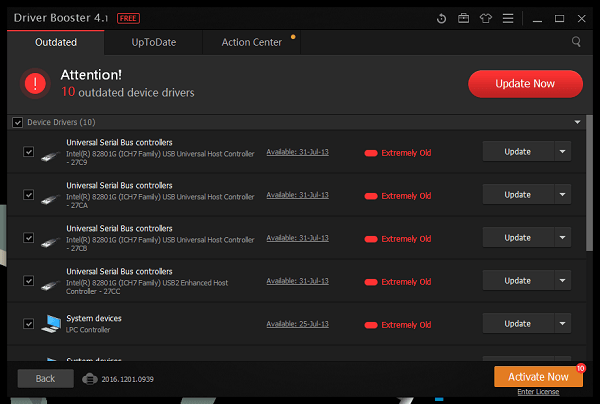Click the orange Activate Now button
Image resolution: width=600 pixels, height=404 pixels.
point(538,377)
